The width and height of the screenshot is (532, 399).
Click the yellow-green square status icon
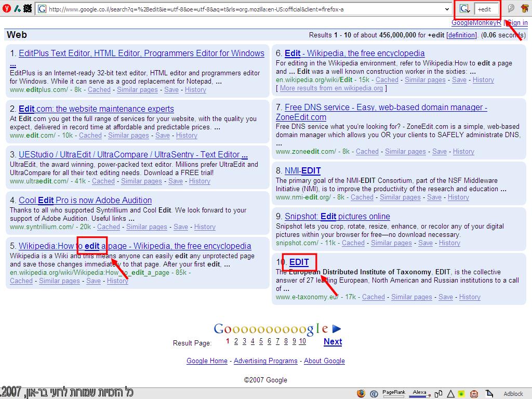click(x=461, y=394)
